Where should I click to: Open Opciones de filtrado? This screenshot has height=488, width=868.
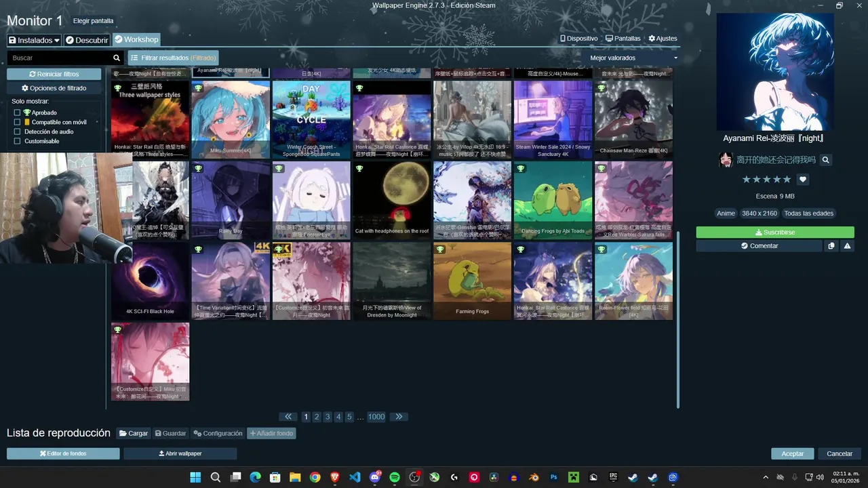point(54,88)
